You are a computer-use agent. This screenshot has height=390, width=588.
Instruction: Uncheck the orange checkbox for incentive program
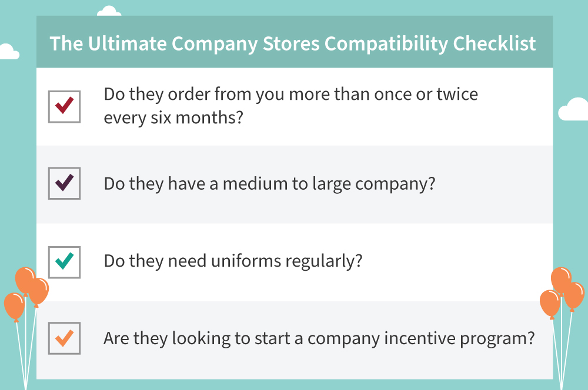tap(64, 338)
